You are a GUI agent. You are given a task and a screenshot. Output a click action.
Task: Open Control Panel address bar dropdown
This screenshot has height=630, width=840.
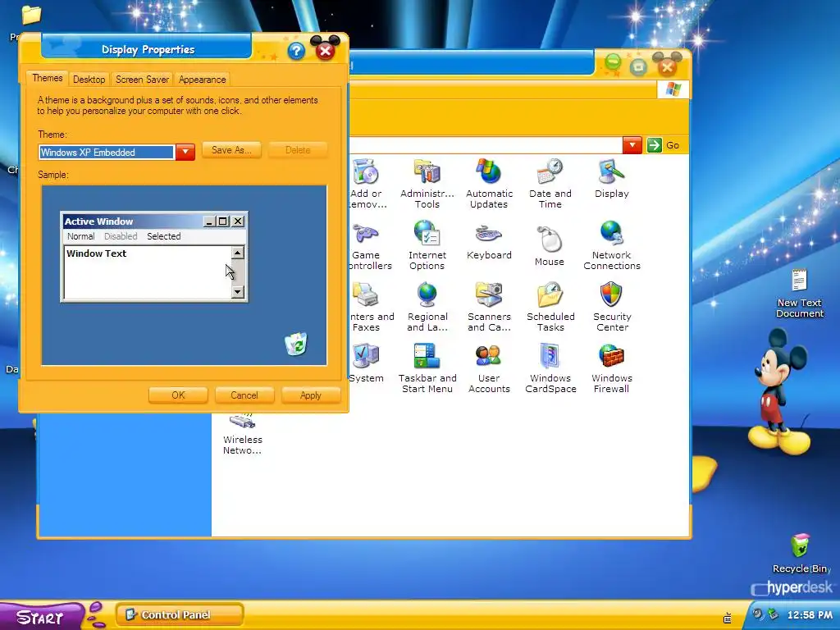point(632,145)
